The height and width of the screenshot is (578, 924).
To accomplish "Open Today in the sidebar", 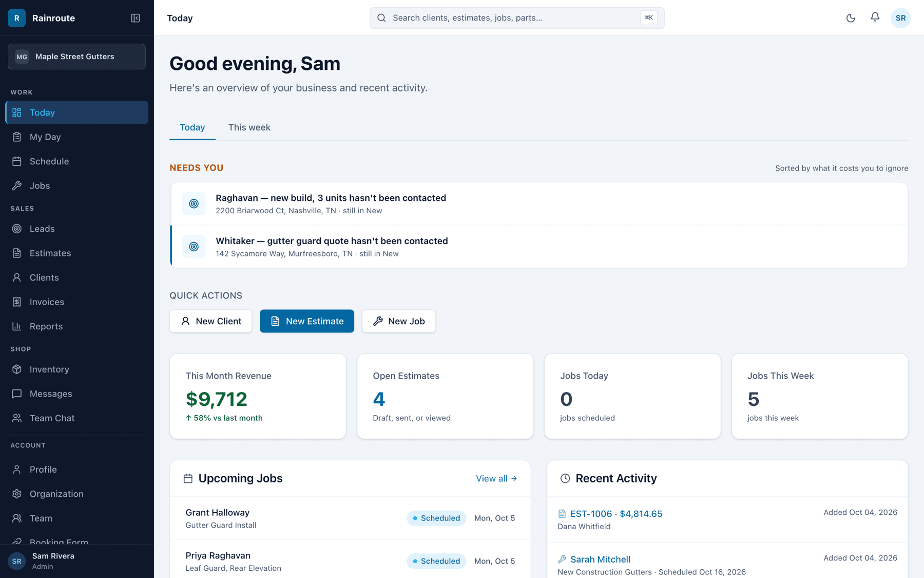I will point(77,113).
